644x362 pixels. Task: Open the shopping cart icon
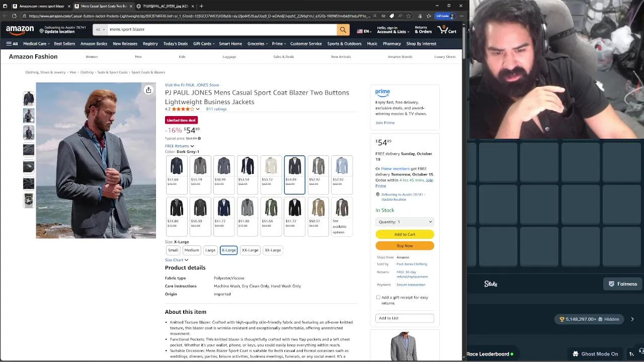click(447, 30)
